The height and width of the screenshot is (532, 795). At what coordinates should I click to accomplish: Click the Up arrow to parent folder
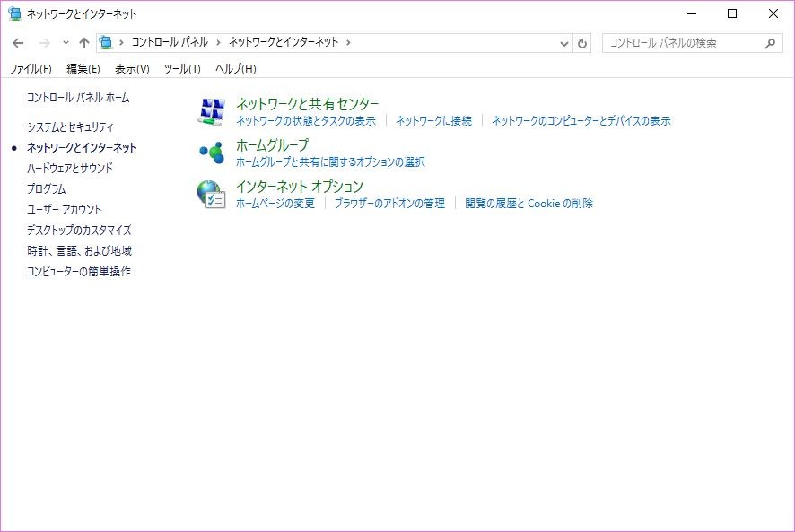84,43
